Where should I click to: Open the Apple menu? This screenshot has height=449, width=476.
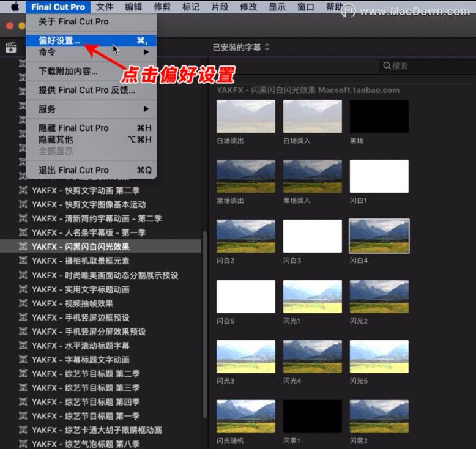[x=15, y=7]
